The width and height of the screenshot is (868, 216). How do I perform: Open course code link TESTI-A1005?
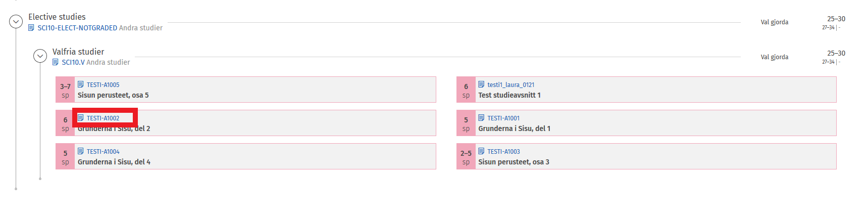(x=103, y=85)
